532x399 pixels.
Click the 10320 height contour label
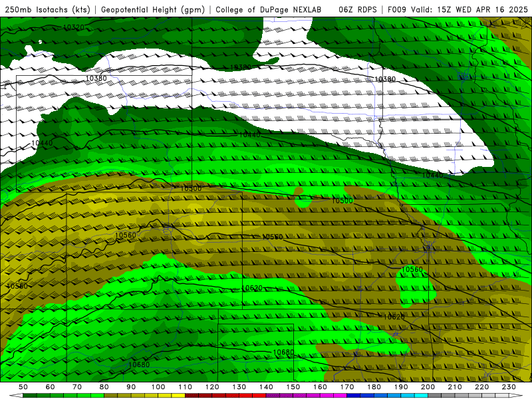click(74, 27)
